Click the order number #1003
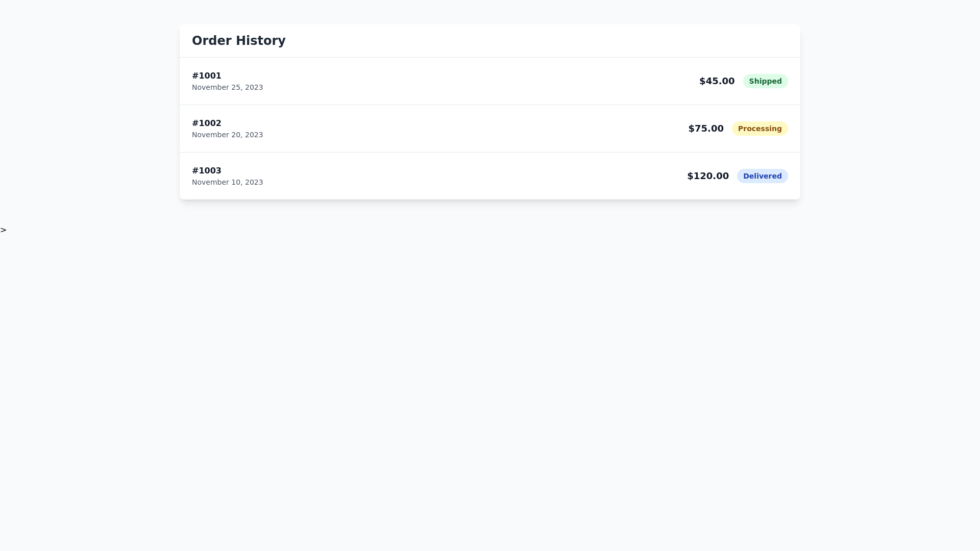980x551 pixels. (206, 170)
